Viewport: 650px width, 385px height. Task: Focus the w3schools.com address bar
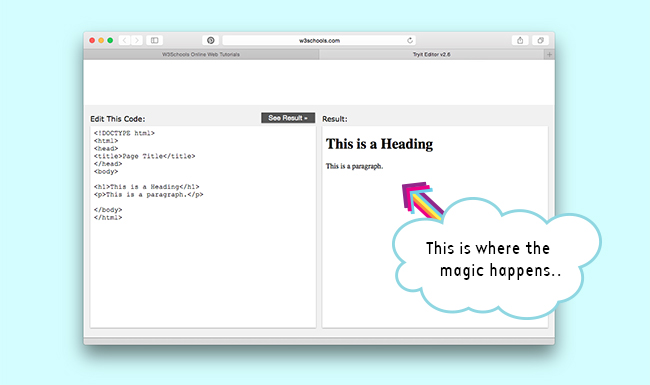coord(319,40)
